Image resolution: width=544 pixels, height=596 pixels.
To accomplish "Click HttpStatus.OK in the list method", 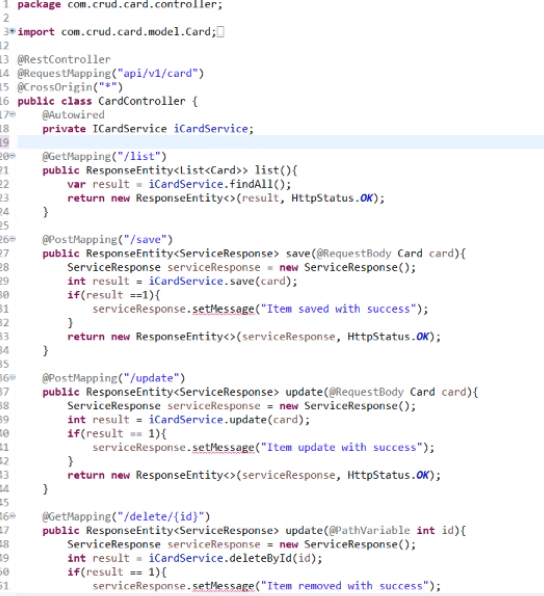I will [x=332, y=198].
